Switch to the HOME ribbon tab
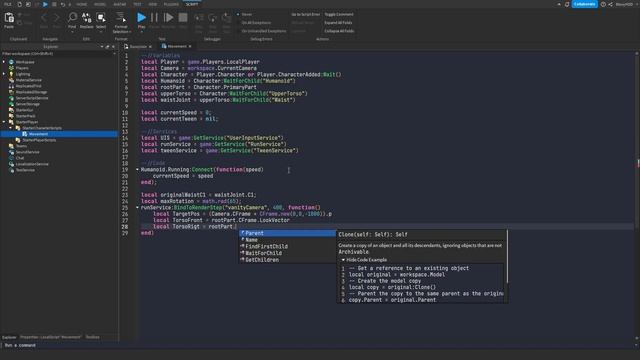 click(x=82, y=4)
